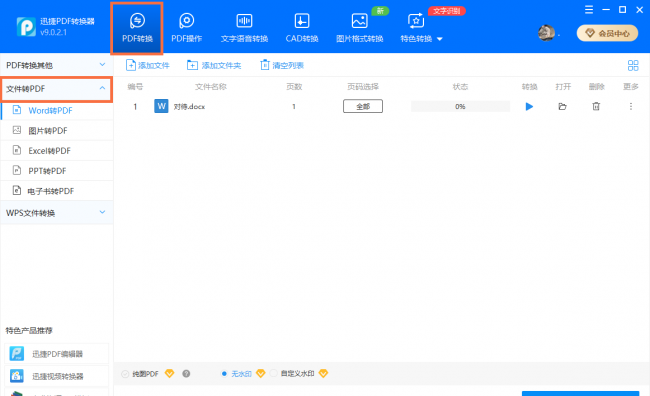Switch to PDF操作 tab
The image size is (650, 396).
[x=187, y=28]
